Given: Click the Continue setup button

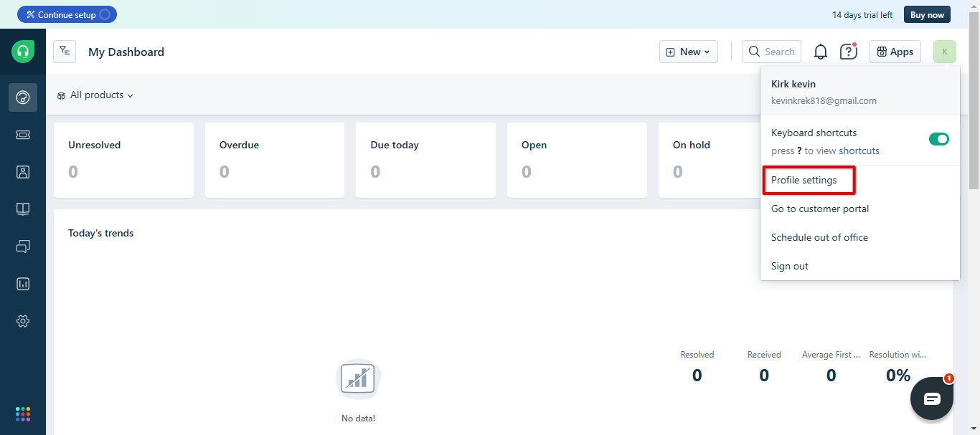Looking at the screenshot, I should (67, 14).
